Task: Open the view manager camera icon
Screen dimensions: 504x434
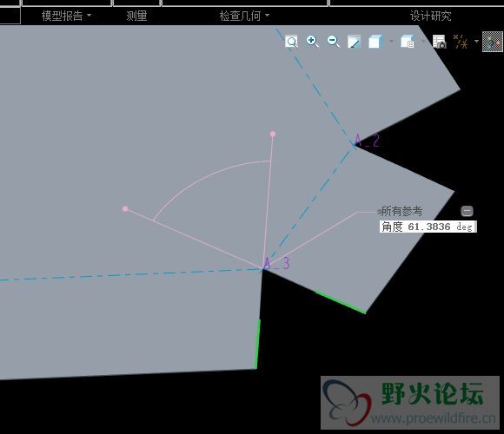Action: coord(439,42)
